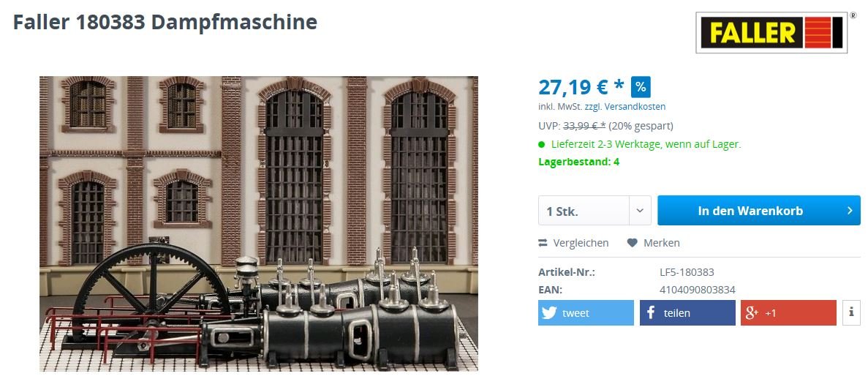
Task: Click the Faller 180383 Dampfmaschine title
Action: coord(165,22)
